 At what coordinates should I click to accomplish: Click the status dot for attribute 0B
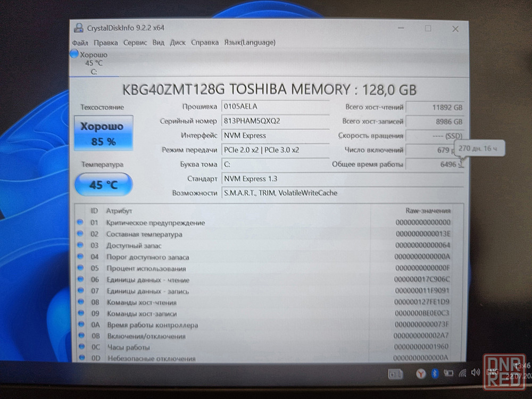[81, 335]
